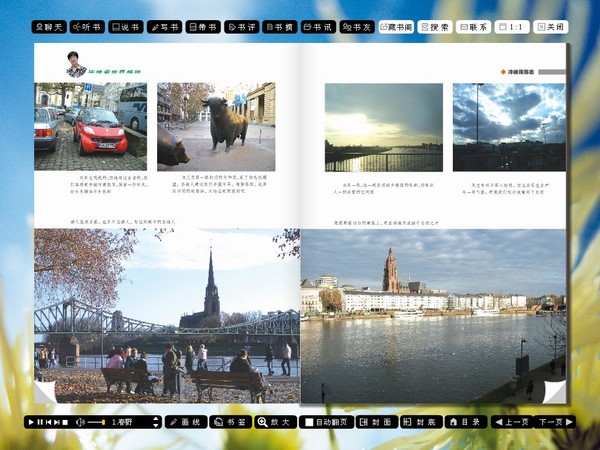
Task: Click the iron bridge and church photo
Action: pyautogui.click(x=167, y=316)
